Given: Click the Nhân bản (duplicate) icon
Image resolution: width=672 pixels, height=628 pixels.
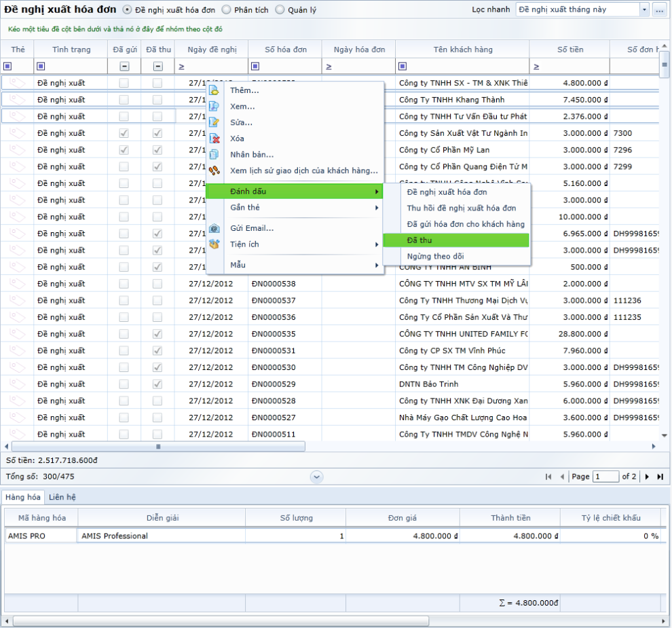Looking at the screenshot, I should [x=214, y=154].
